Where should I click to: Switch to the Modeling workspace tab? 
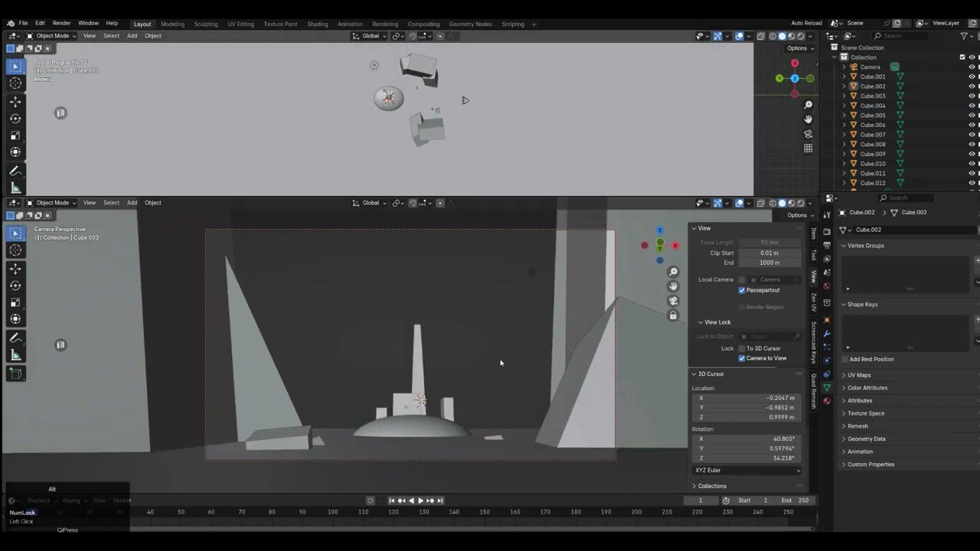click(x=172, y=24)
